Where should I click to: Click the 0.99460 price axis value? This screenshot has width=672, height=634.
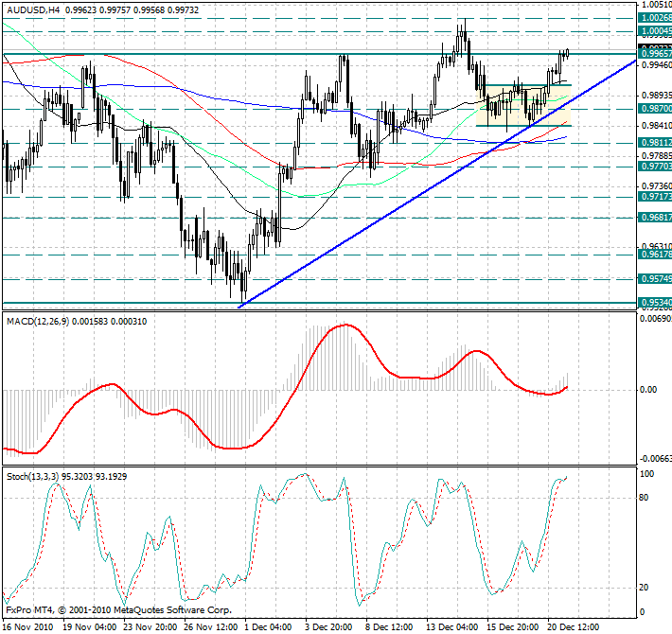click(x=656, y=65)
